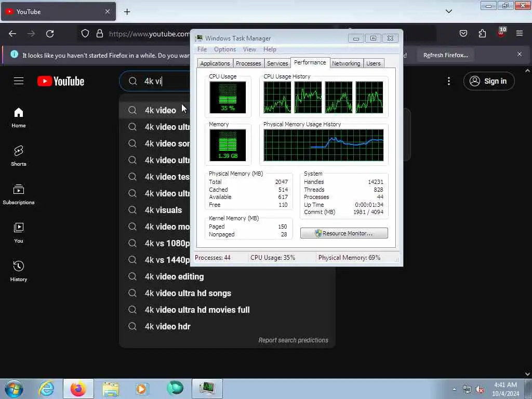Open Task Manager File menu
Viewport: 532px width, 399px height.
click(202, 49)
